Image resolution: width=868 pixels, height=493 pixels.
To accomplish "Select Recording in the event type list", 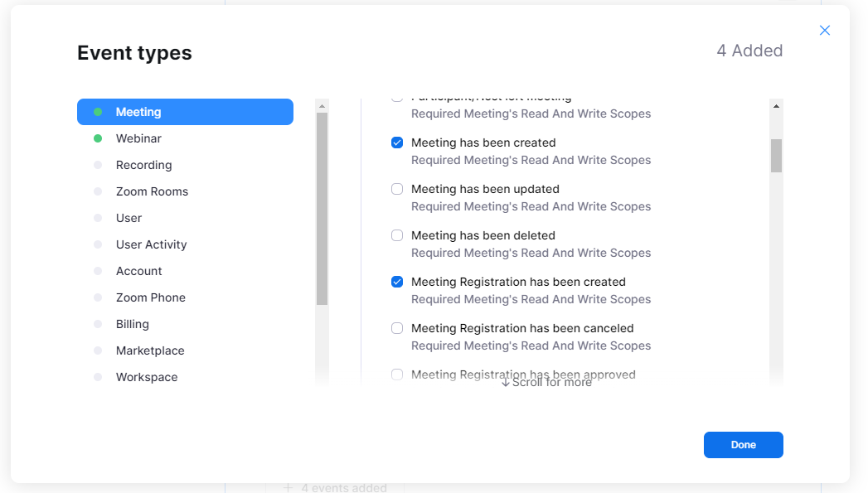I will 143,165.
